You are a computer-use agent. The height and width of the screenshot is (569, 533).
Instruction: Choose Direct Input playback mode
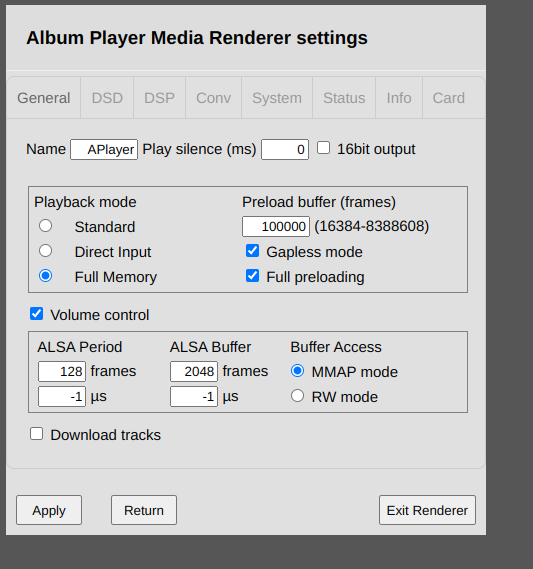pyautogui.click(x=45, y=251)
